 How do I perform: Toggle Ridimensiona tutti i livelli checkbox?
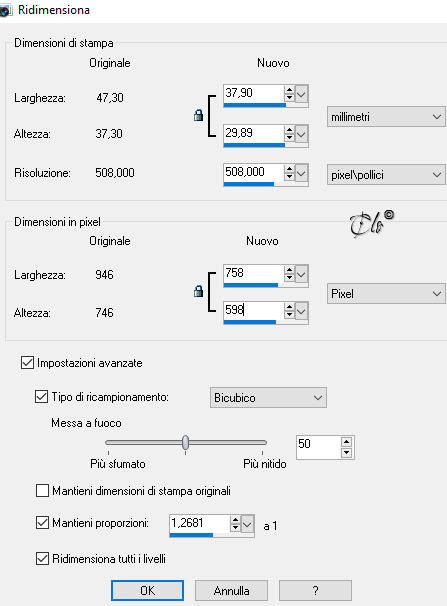coord(42,559)
